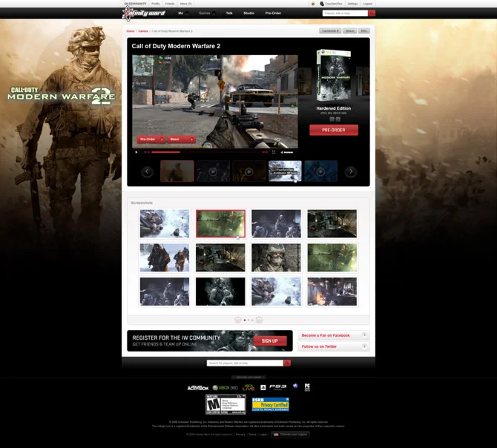Screen dimensions: 497x448
Task: Click the Infinity Ward logo
Action: [144, 13]
